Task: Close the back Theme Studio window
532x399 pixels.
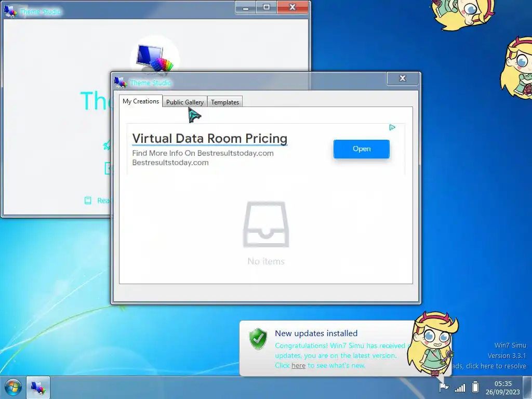Action: (292, 7)
